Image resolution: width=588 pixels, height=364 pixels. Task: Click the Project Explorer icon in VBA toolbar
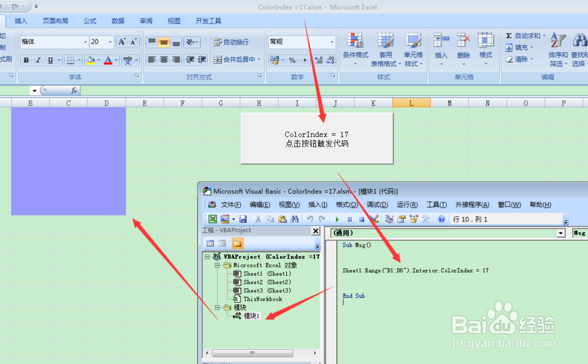coord(389,219)
